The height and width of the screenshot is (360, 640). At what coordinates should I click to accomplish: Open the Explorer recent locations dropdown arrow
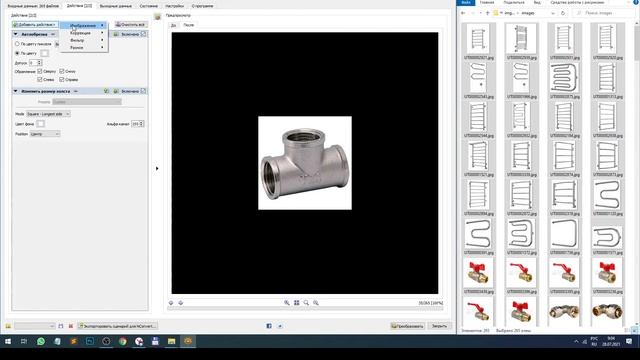[480, 13]
